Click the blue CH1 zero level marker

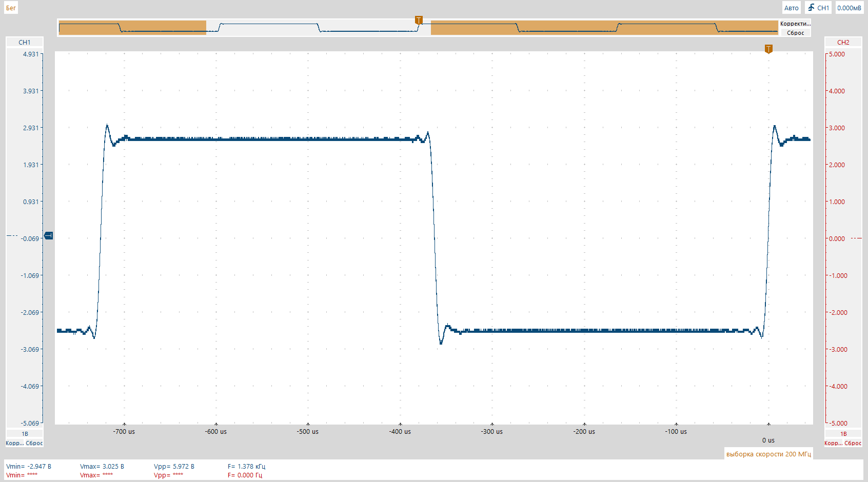tap(49, 235)
